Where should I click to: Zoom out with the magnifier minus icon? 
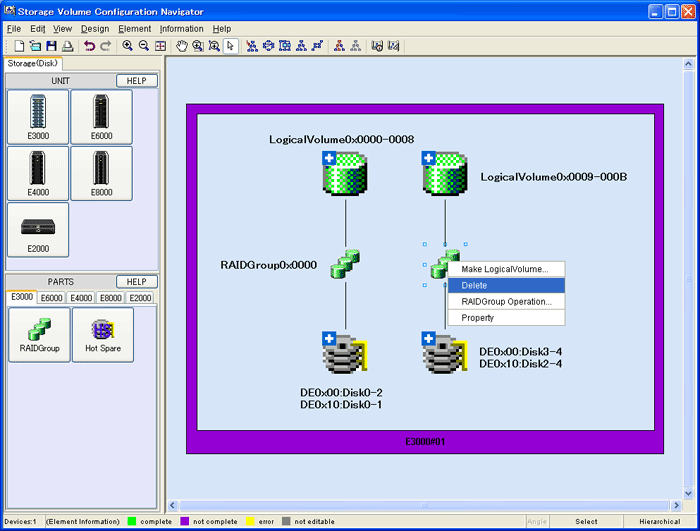(144, 46)
